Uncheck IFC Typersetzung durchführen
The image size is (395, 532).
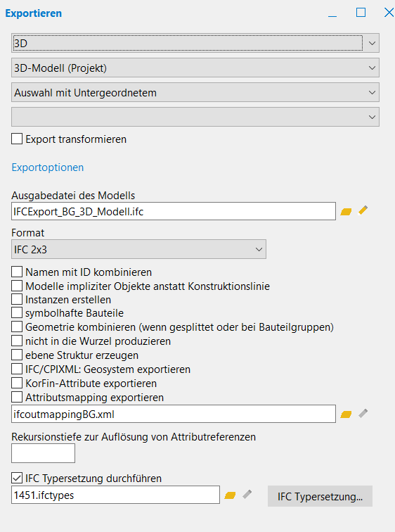pyautogui.click(x=17, y=478)
